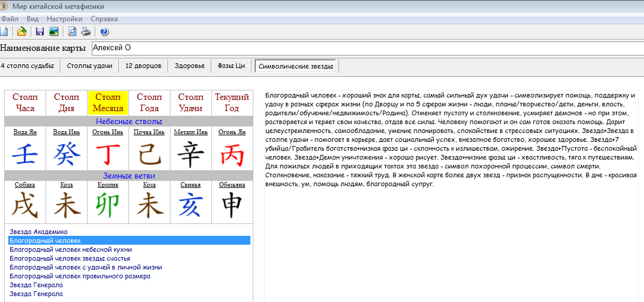
Task: Click the Вода Инь stem label
Action: (x=66, y=132)
